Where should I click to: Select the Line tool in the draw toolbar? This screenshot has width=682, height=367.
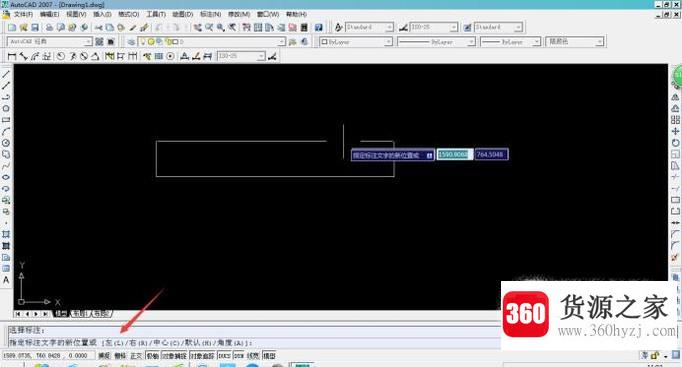[6, 74]
